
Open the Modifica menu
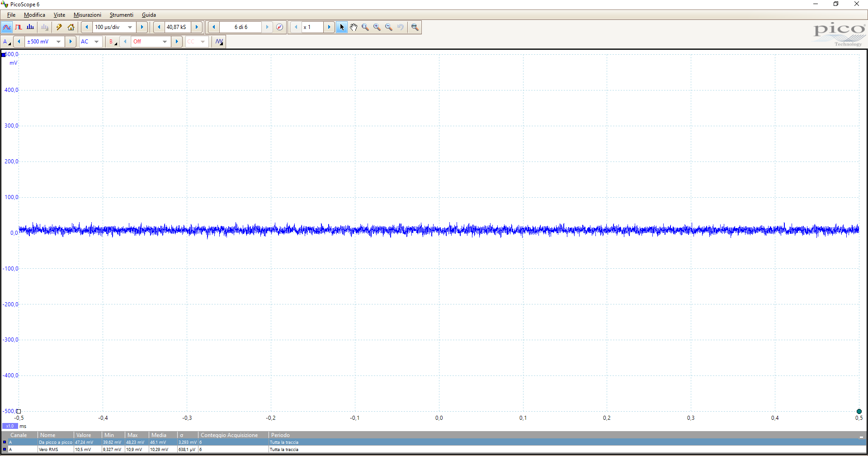coord(34,15)
